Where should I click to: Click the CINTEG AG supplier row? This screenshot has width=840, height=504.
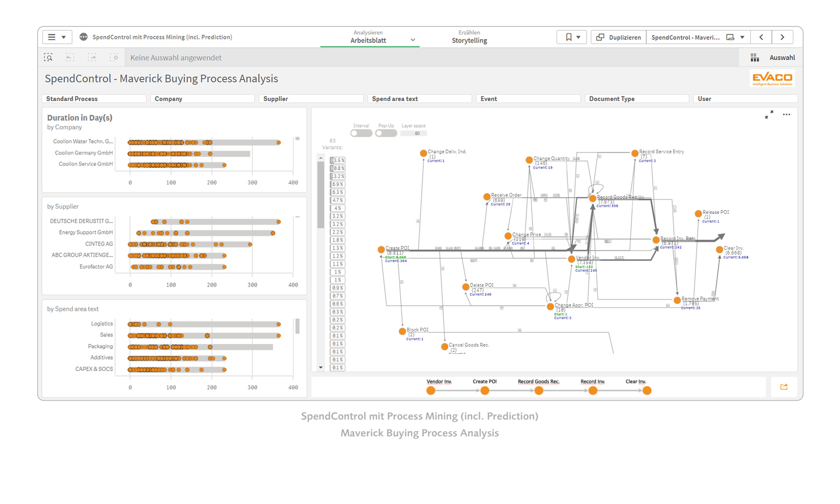click(x=190, y=245)
